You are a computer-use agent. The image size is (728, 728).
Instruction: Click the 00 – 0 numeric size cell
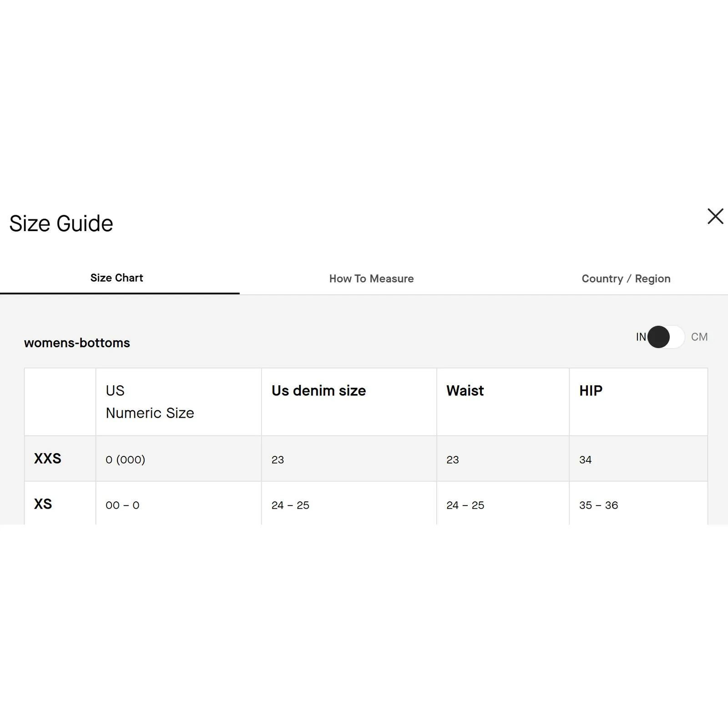coord(122,505)
